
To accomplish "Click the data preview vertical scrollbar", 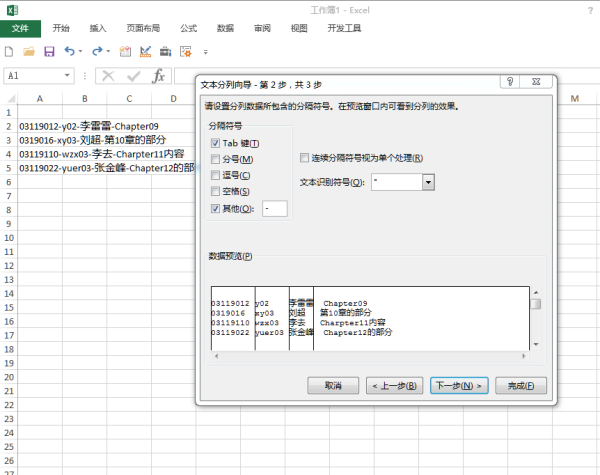I will pyautogui.click(x=536, y=320).
